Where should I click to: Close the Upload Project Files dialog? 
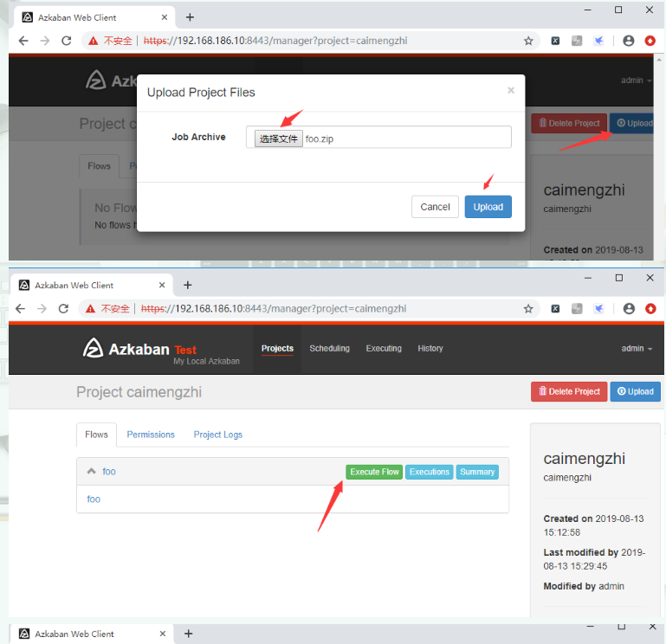click(511, 90)
